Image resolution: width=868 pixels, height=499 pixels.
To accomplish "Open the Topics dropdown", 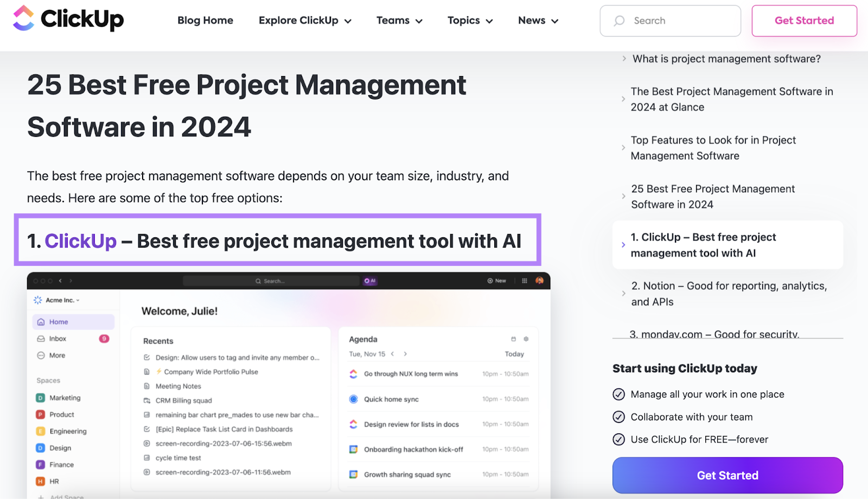I will tap(470, 21).
